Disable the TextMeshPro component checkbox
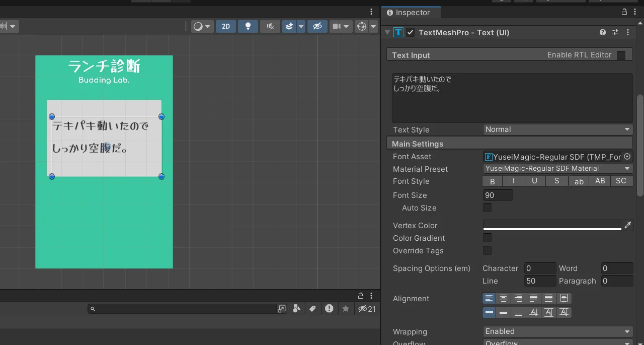Image resolution: width=644 pixels, height=345 pixels. pyautogui.click(x=411, y=32)
